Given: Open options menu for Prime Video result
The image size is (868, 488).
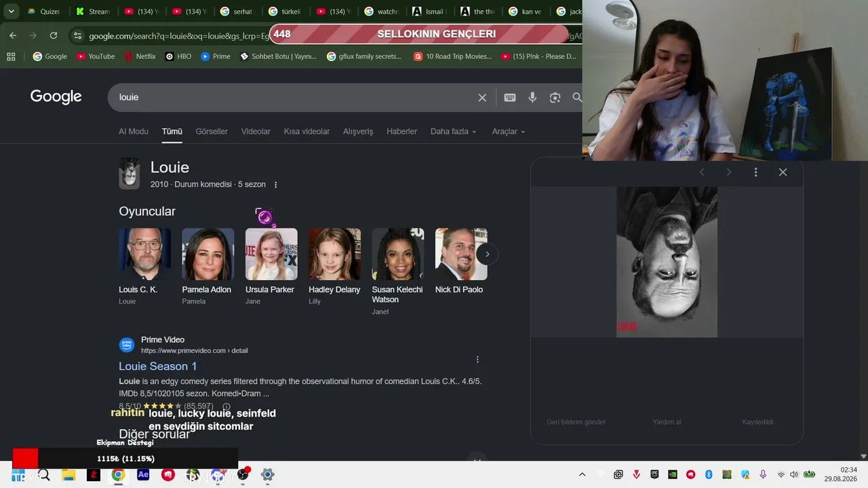Looking at the screenshot, I should pyautogui.click(x=477, y=359).
